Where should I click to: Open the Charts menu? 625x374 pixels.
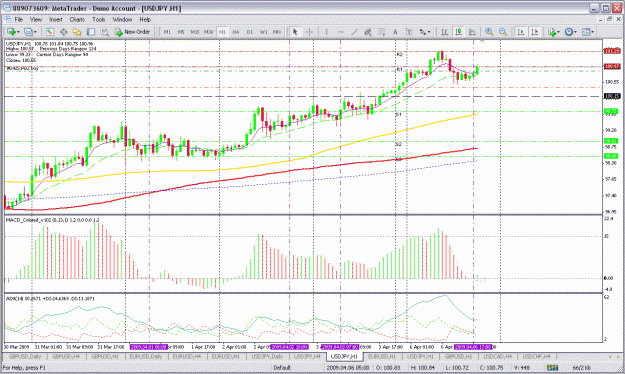77,19
